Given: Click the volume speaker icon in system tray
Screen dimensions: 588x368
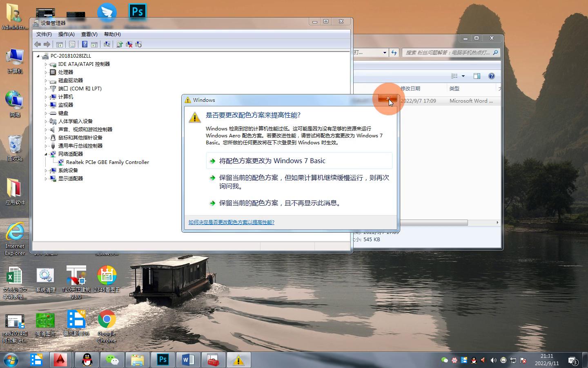Looking at the screenshot, I should (493, 360).
